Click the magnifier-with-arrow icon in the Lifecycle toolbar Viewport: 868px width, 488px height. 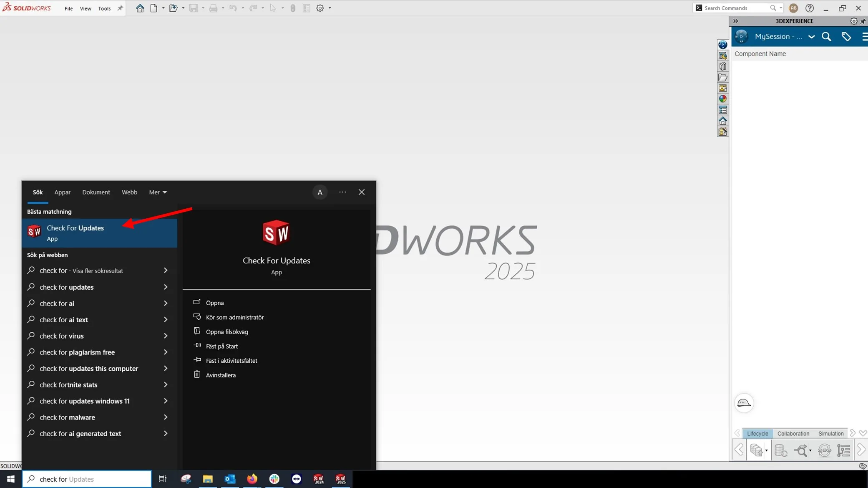pyautogui.click(x=800, y=450)
